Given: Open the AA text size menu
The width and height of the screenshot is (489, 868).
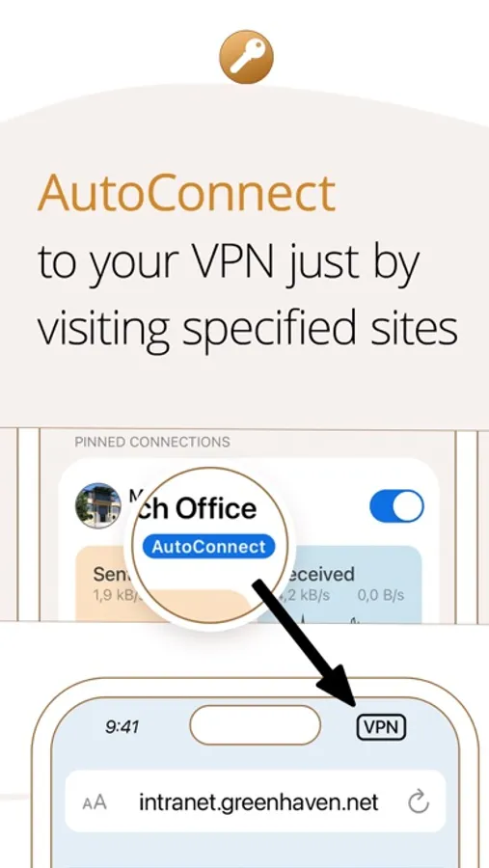Looking at the screenshot, I should [95, 803].
